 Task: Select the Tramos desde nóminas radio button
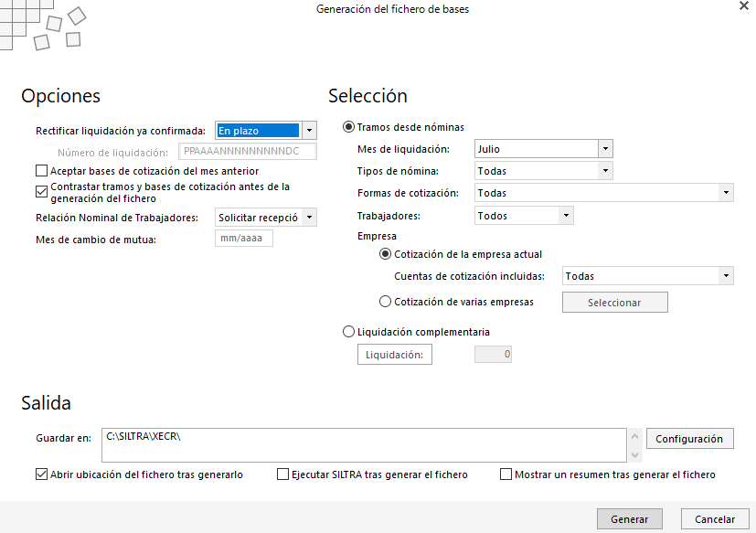pyautogui.click(x=348, y=127)
